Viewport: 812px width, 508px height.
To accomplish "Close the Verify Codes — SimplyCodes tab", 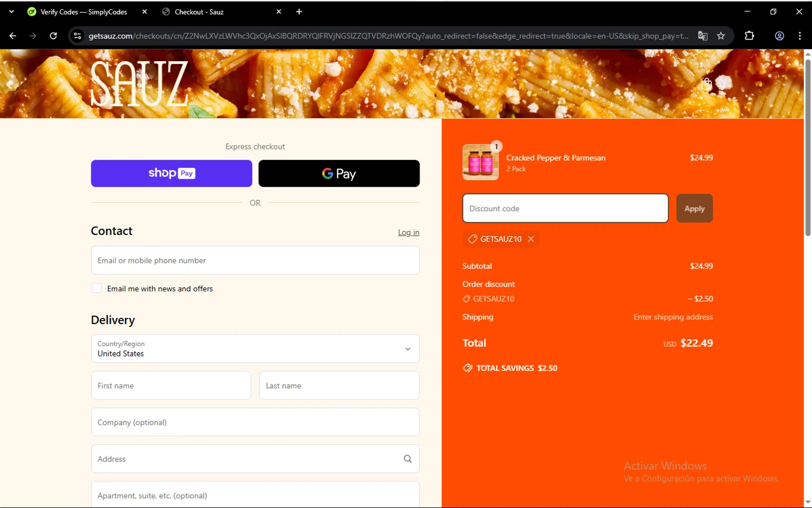I will [x=145, y=11].
